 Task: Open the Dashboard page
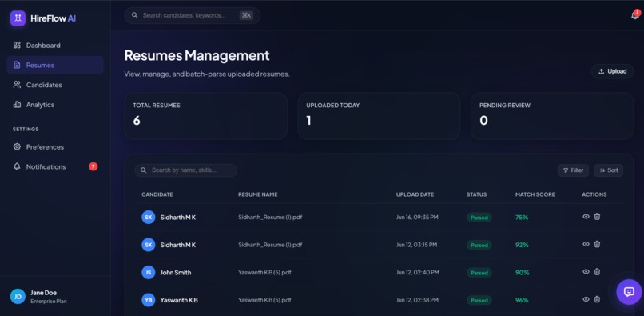[x=55, y=46]
